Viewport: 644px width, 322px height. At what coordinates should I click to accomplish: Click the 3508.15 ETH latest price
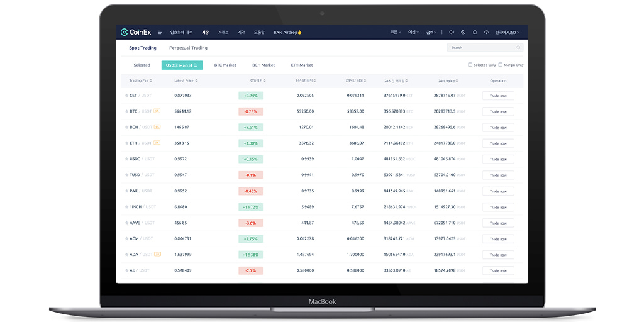(182, 143)
